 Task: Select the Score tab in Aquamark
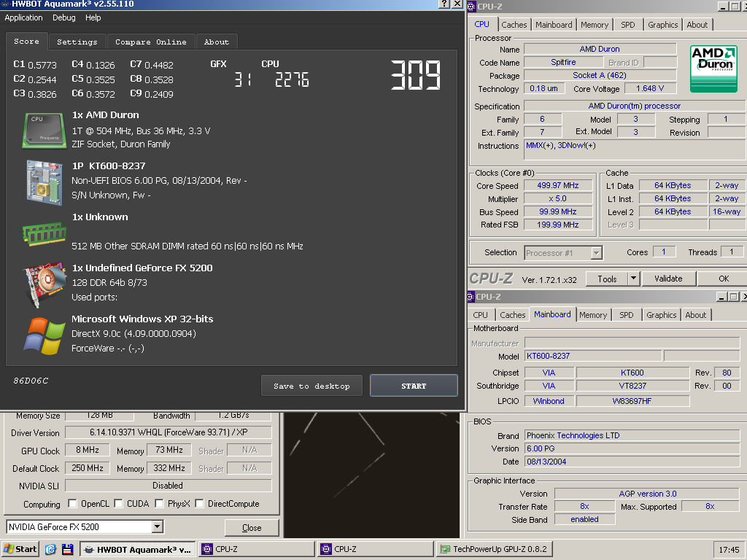point(27,42)
